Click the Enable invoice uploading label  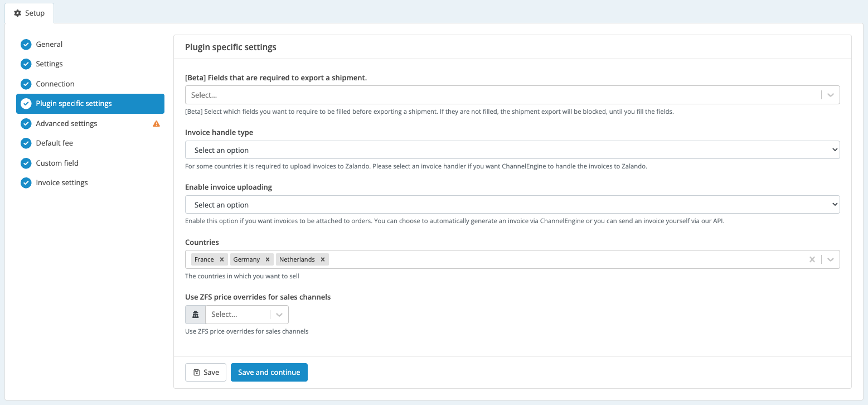(229, 187)
